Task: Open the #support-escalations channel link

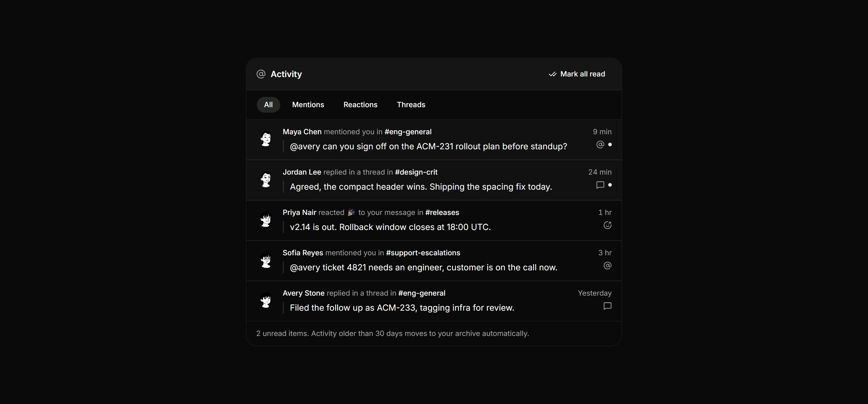Action: tap(423, 253)
